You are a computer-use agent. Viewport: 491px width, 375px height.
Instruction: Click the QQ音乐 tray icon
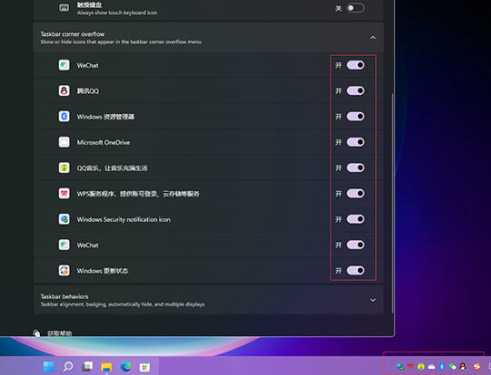tap(421, 367)
